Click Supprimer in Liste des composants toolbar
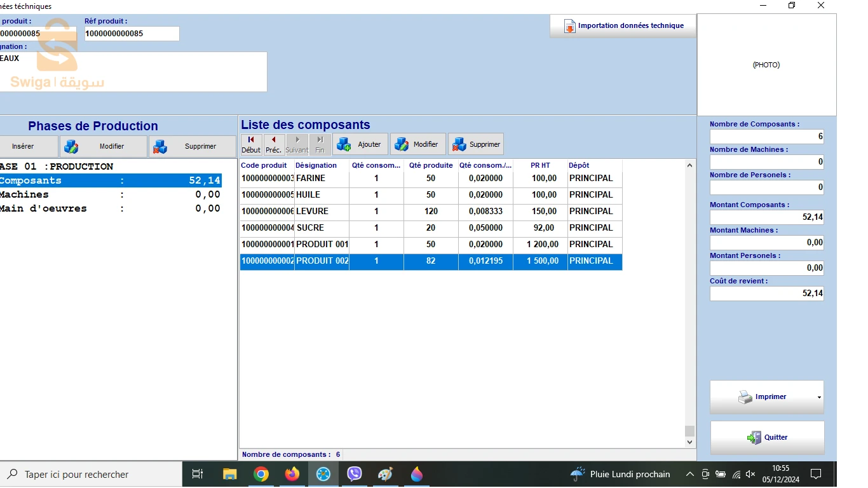The height and width of the screenshot is (488, 868). [476, 144]
